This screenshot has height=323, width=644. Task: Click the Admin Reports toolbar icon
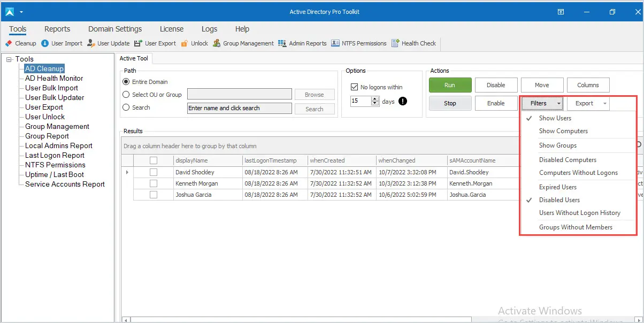(x=283, y=43)
